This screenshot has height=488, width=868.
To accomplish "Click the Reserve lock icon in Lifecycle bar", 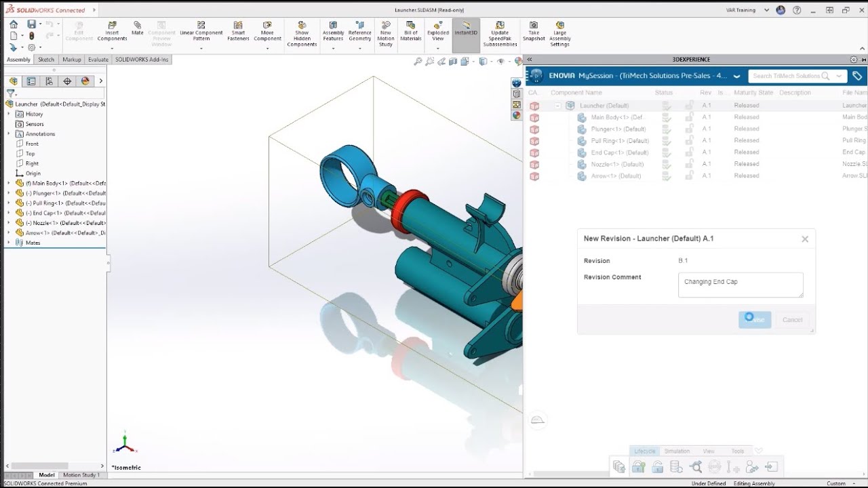I will point(638,466).
